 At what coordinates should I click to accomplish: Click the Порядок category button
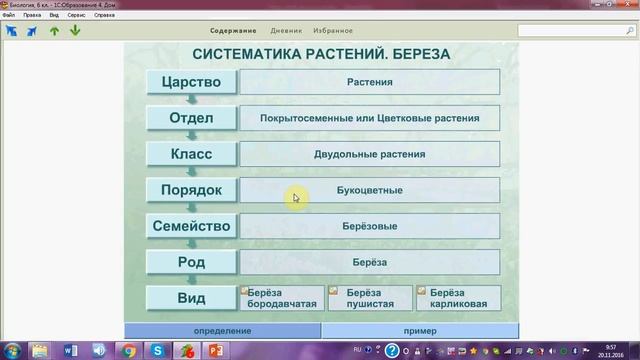click(x=191, y=190)
